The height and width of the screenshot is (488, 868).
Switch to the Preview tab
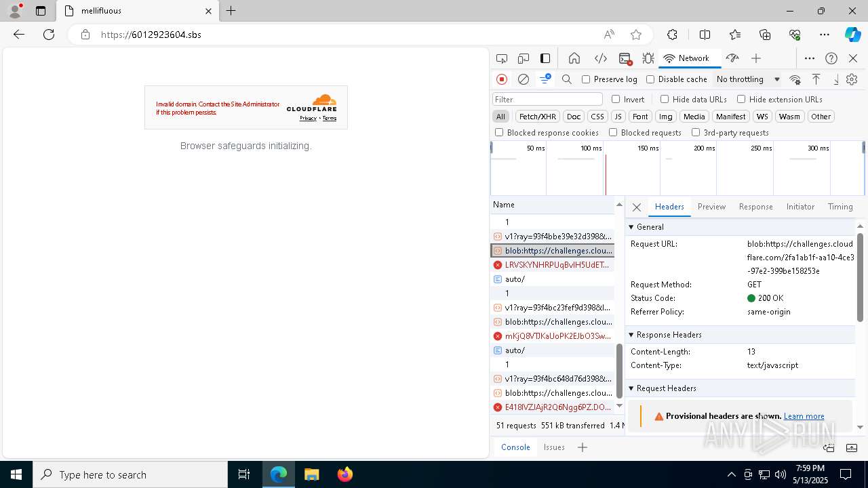(x=711, y=207)
